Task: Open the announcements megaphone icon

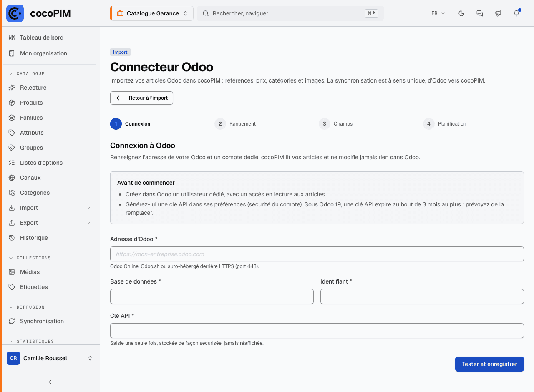Action: 498,13
